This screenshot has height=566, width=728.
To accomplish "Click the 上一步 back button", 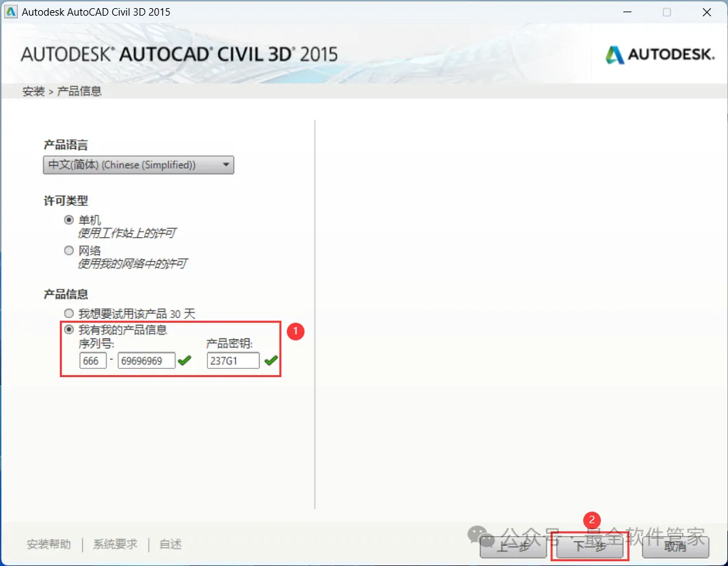I will pyautogui.click(x=513, y=547).
